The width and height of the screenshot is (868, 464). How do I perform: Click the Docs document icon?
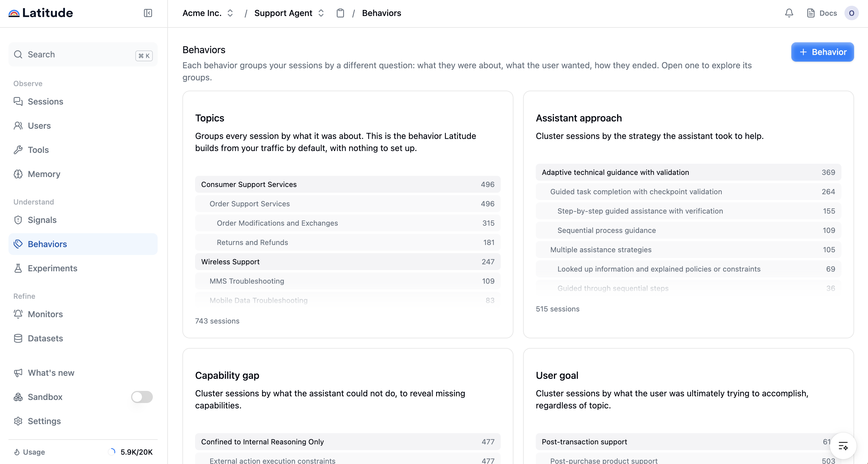[x=811, y=13]
